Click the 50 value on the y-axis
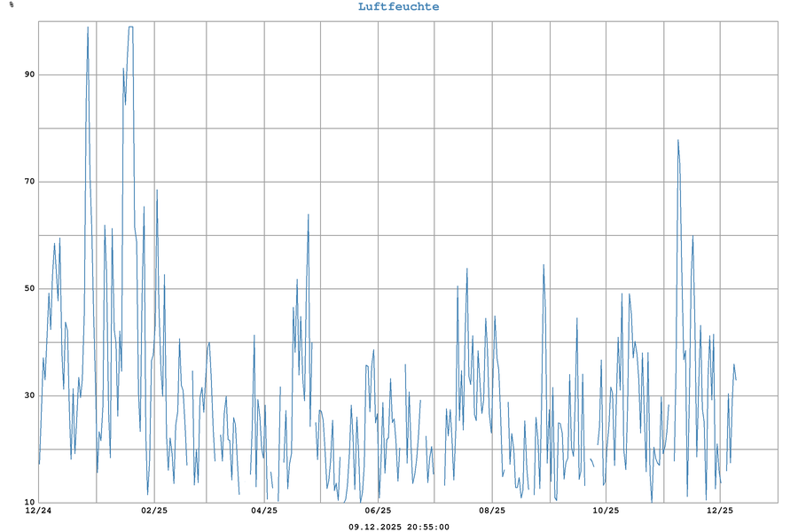The image size is (798, 532). coord(29,289)
